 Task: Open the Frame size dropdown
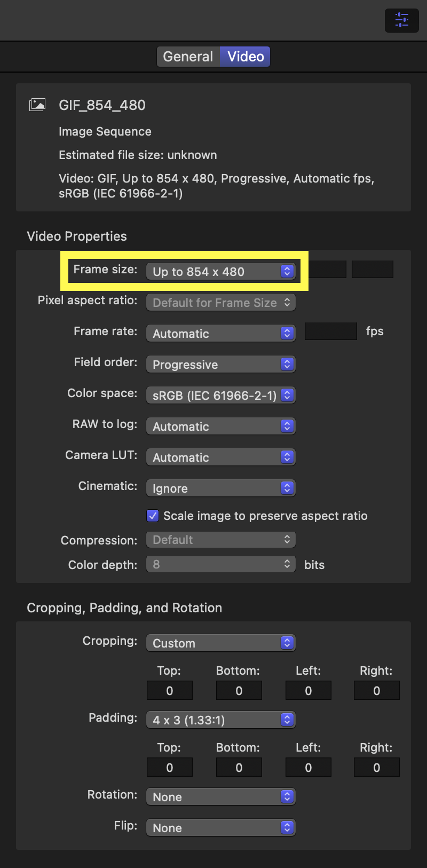pos(221,272)
